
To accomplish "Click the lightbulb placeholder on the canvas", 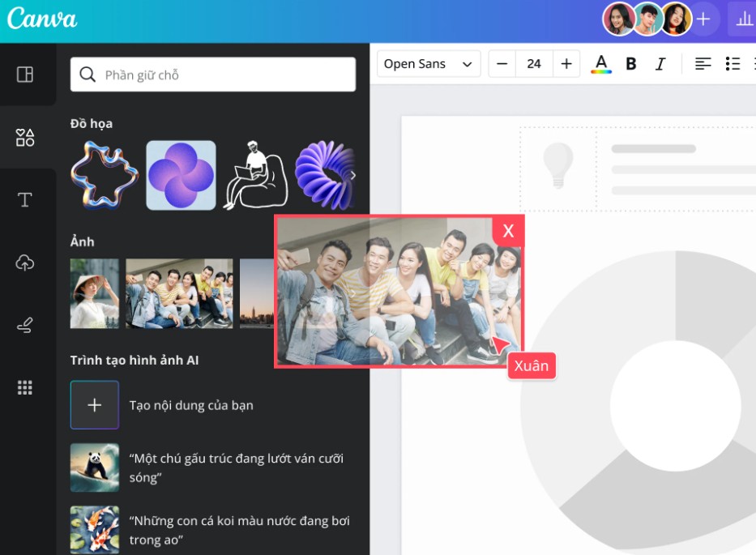I will pyautogui.click(x=558, y=165).
